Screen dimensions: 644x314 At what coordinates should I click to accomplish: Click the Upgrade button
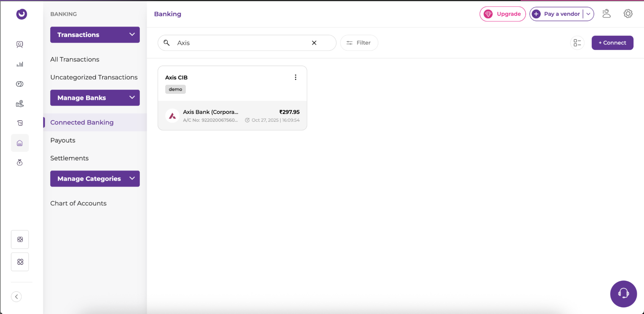[x=503, y=14]
